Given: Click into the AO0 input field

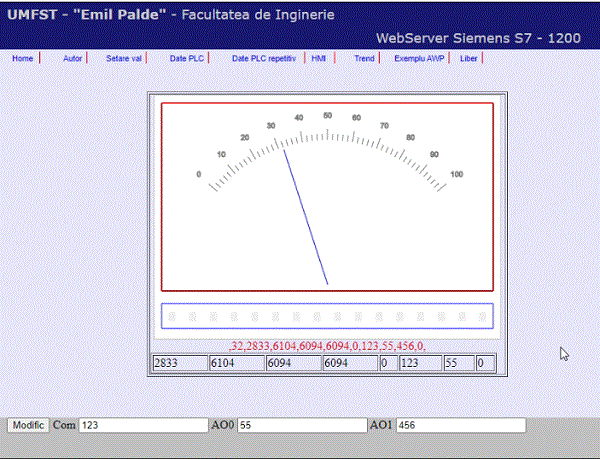Looking at the screenshot, I should pyautogui.click(x=302, y=425).
